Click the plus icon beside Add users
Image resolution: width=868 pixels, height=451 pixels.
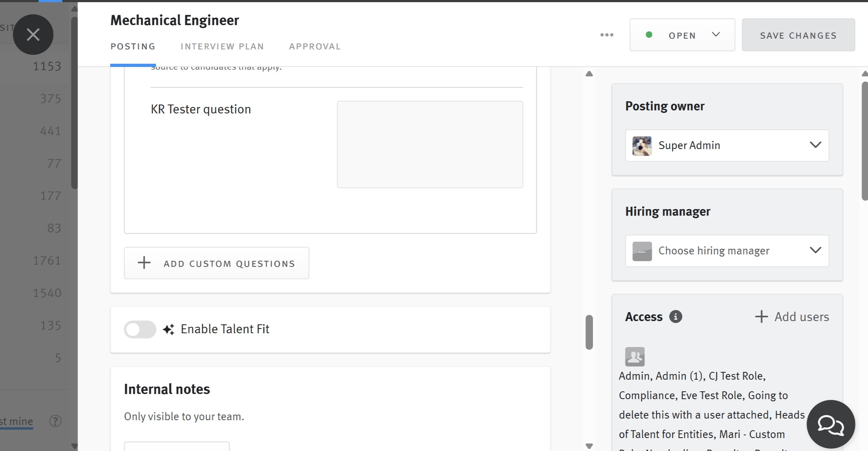(x=761, y=317)
